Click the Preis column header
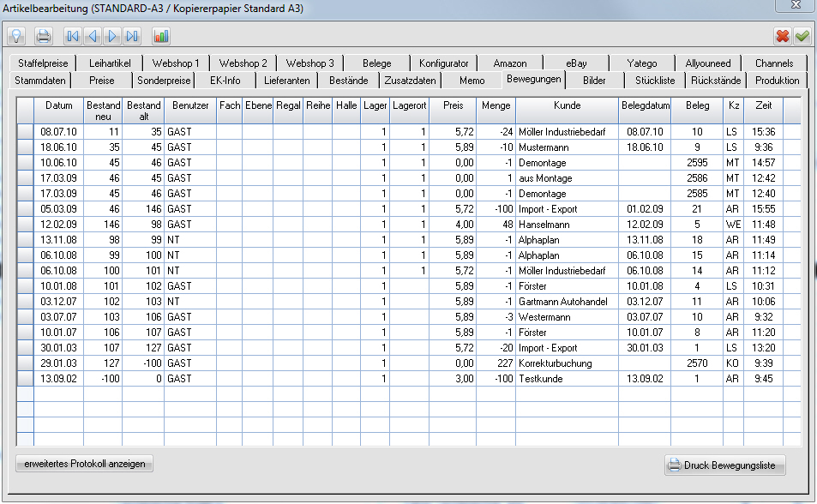The image size is (817, 504). click(453, 111)
